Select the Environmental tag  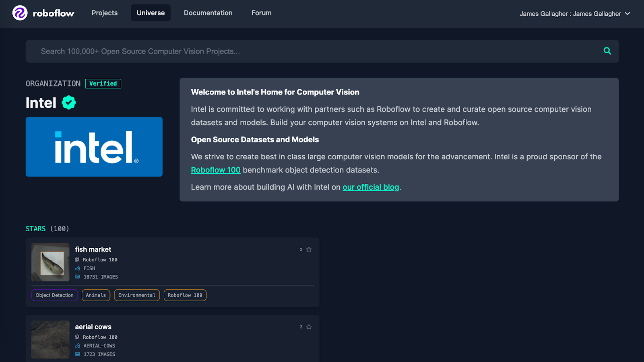137,295
